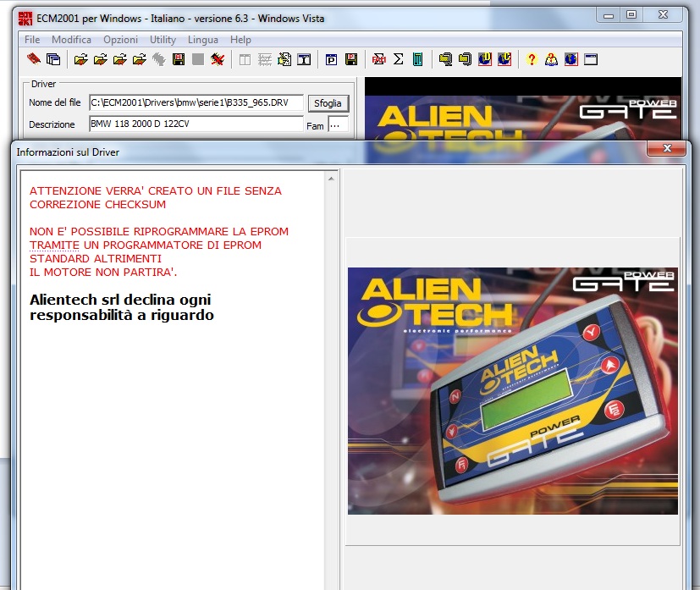Minimize the ECM2001 main window

pyautogui.click(x=608, y=15)
